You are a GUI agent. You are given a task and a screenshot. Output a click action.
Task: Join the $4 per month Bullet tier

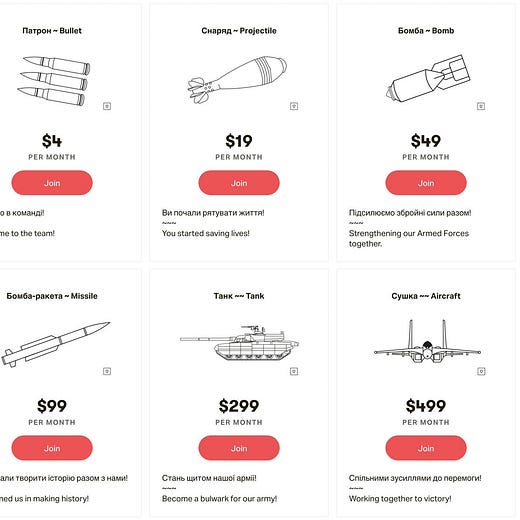(52, 183)
